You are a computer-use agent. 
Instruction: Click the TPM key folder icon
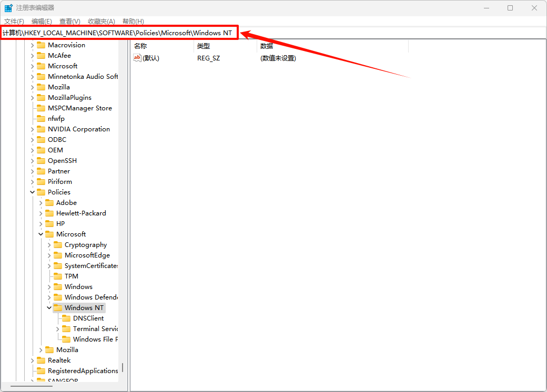point(58,276)
